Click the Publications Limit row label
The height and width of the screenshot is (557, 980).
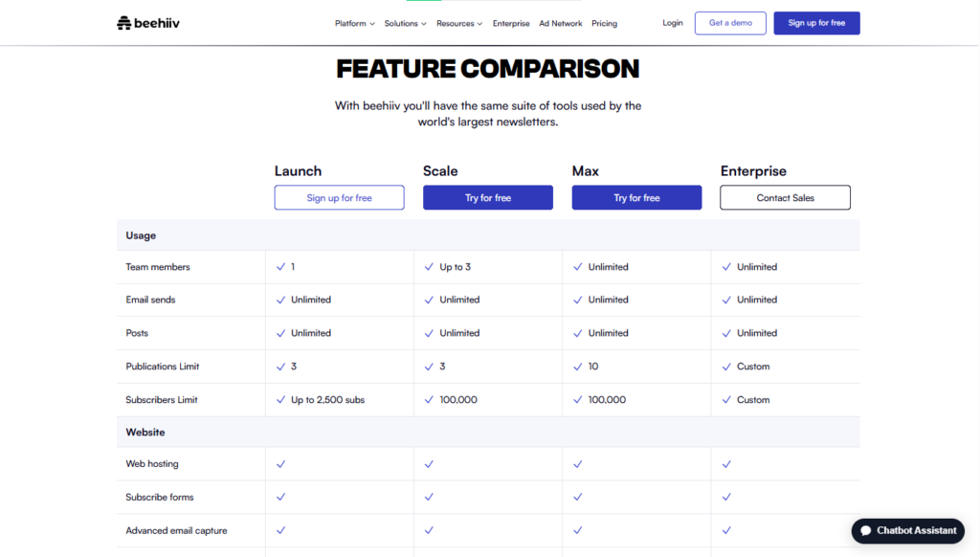(163, 367)
